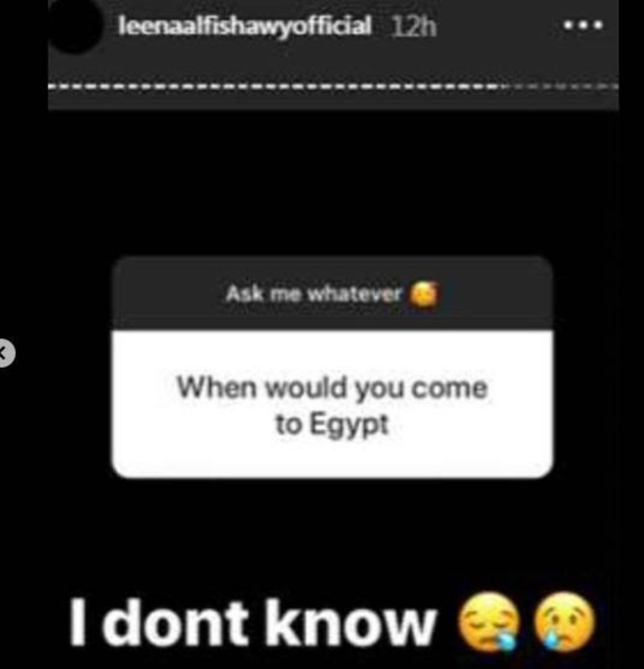Click the filled part of story progress bar
The height and width of the screenshot is (669, 644).
click(274, 86)
